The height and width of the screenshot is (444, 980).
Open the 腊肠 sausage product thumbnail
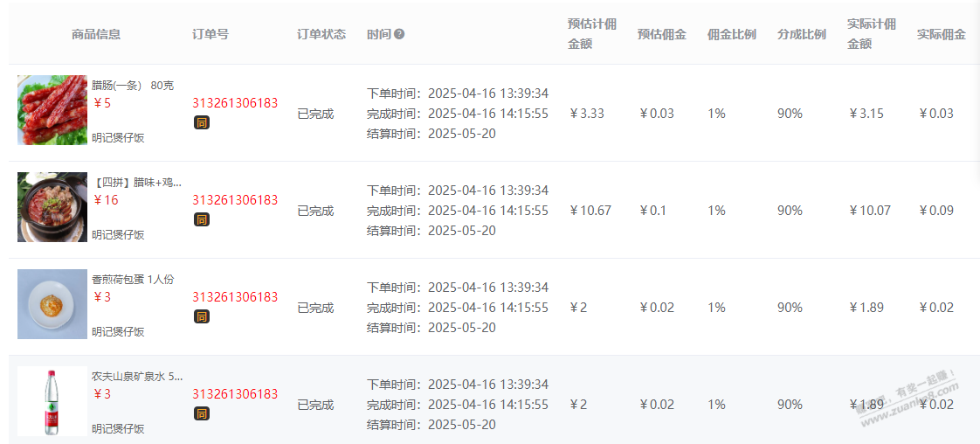52,110
